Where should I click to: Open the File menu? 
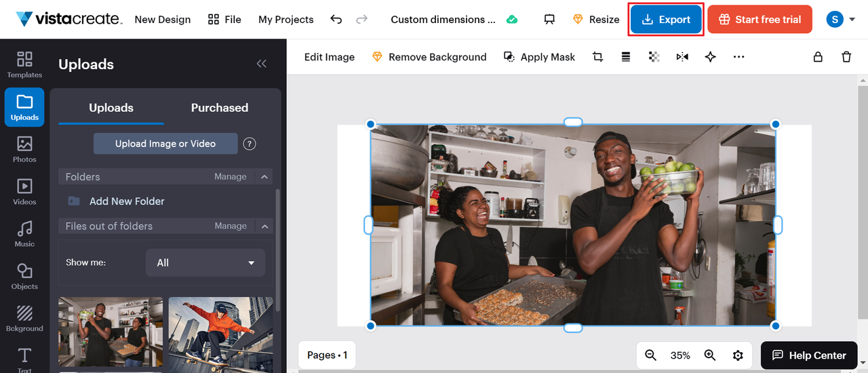[x=224, y=19]
